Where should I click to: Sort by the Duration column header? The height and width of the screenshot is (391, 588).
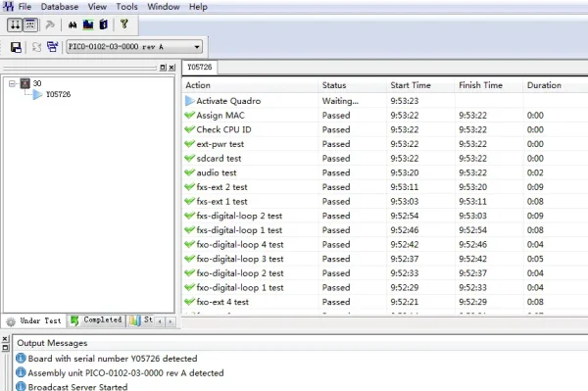coord(556,85)
